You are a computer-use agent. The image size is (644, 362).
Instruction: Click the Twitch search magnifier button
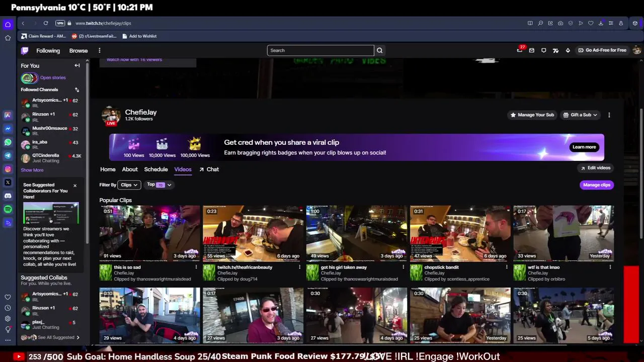click(380, 50)
